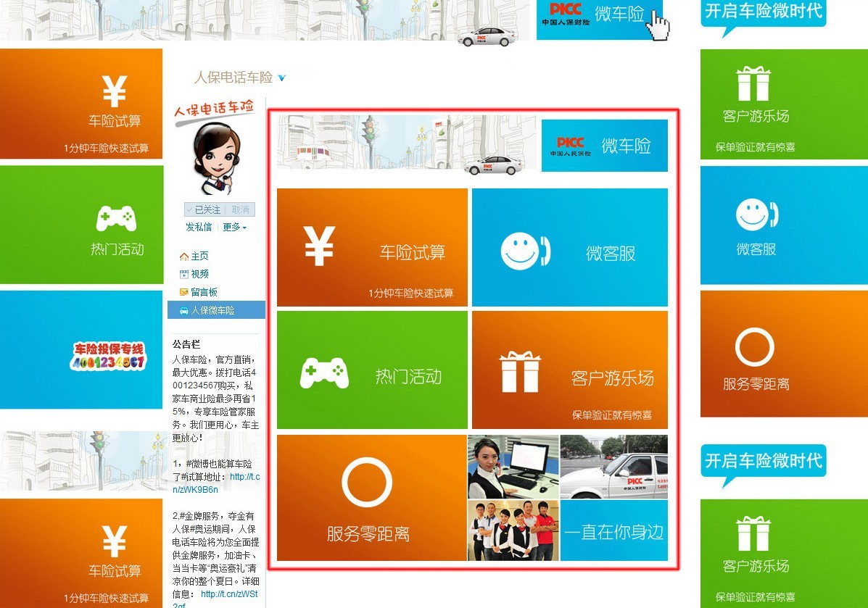Image resolution: width=868 pixels, height=608 pixels.
Task: Open the 视频 navigation item
Action: click(x=194, y=274)
